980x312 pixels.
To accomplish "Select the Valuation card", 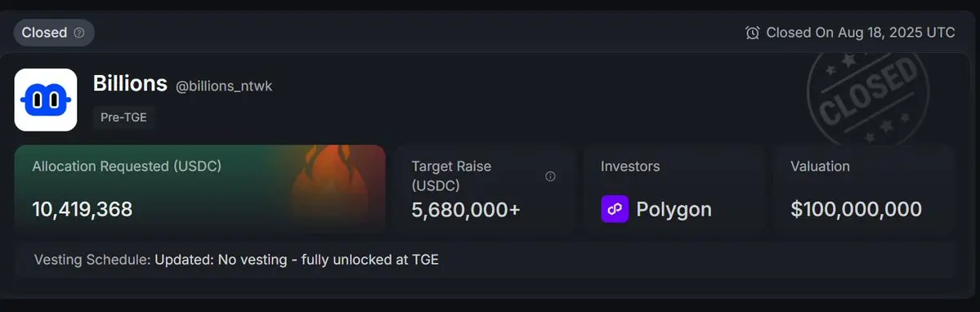I will (x=865, y=189).
